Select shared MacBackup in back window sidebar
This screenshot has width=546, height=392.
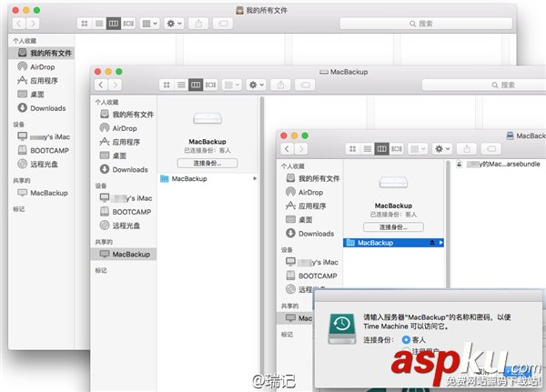41,193
